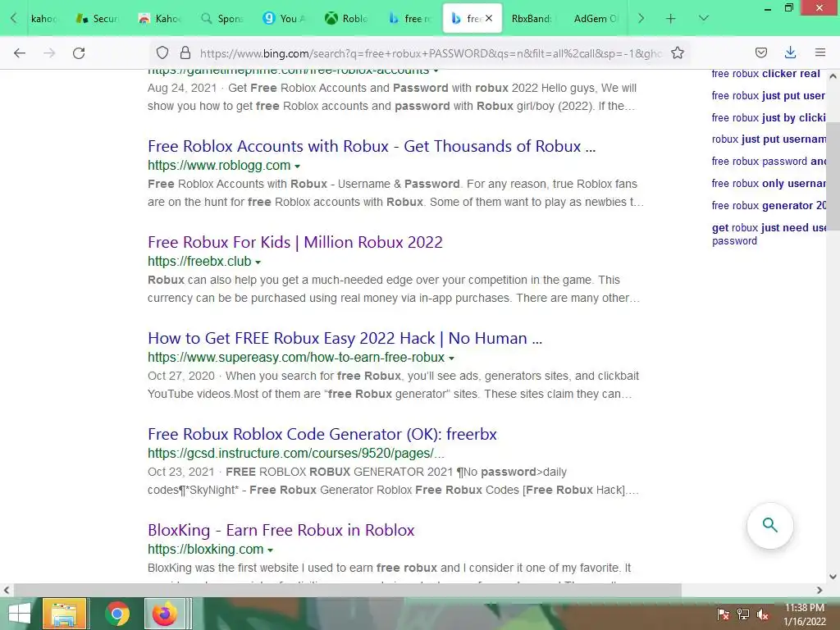Click the gcsd.instructure.com courses URL

pyautogui.click(x=295, y=453)
